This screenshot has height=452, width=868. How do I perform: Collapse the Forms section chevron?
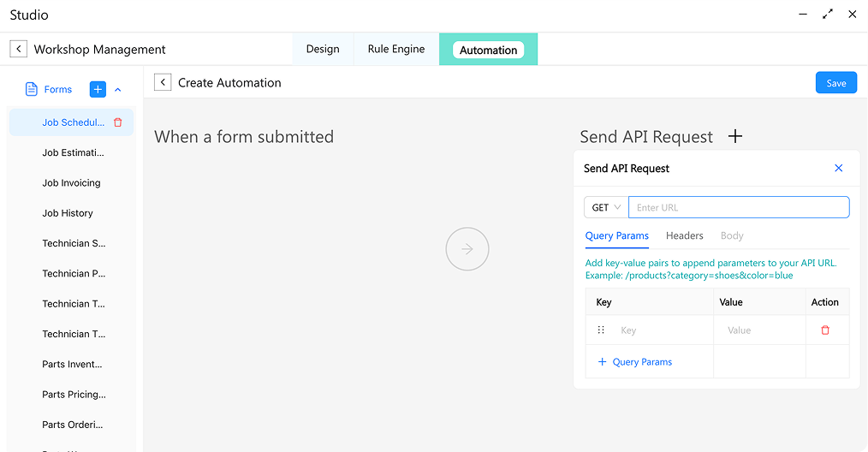[x=118, y=89]
